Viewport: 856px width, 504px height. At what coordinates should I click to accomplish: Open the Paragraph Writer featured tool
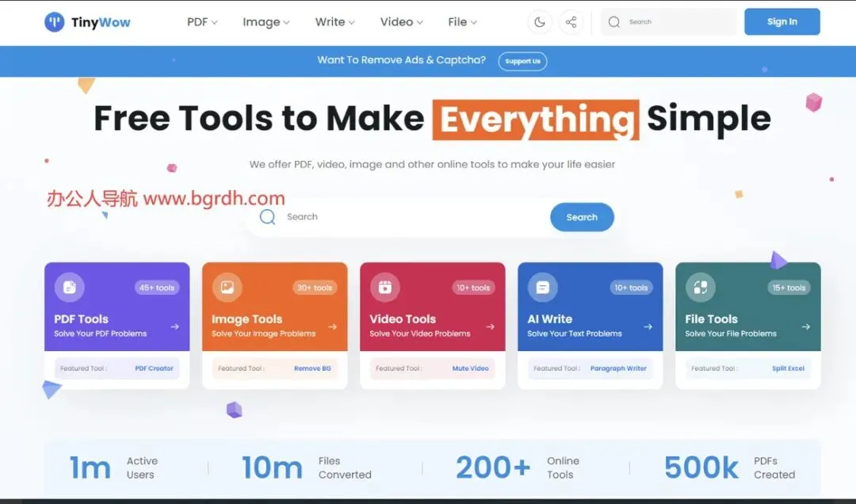(618, 368)
